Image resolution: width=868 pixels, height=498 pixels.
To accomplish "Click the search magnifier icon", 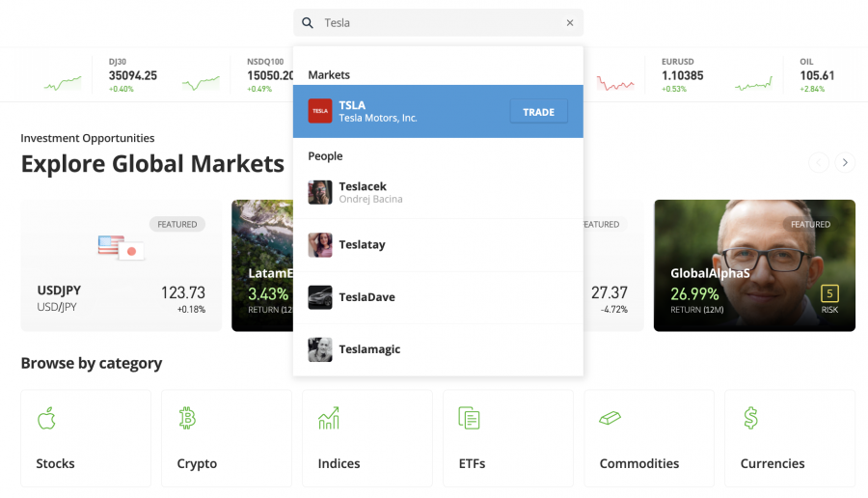I will (308, 23).
